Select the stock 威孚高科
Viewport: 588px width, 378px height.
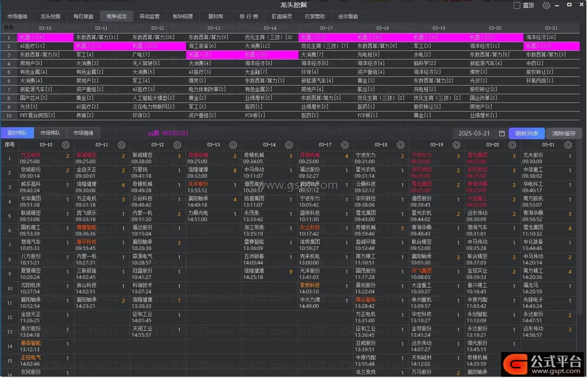click(31, 184)
